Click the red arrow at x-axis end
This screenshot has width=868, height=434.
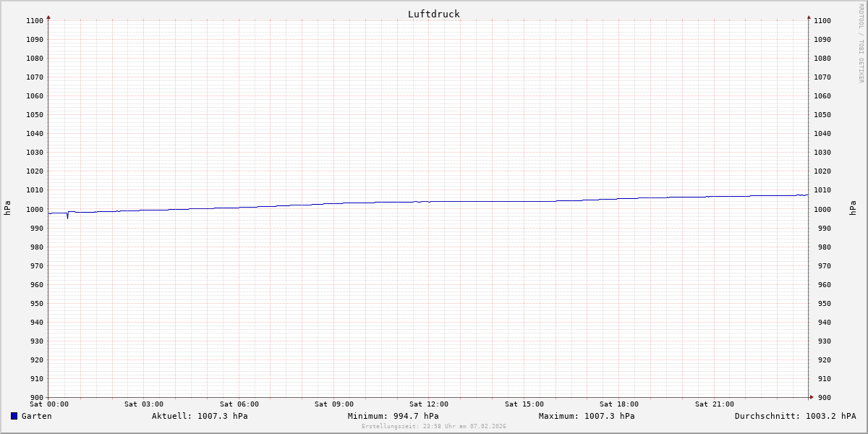coord(811,396)
